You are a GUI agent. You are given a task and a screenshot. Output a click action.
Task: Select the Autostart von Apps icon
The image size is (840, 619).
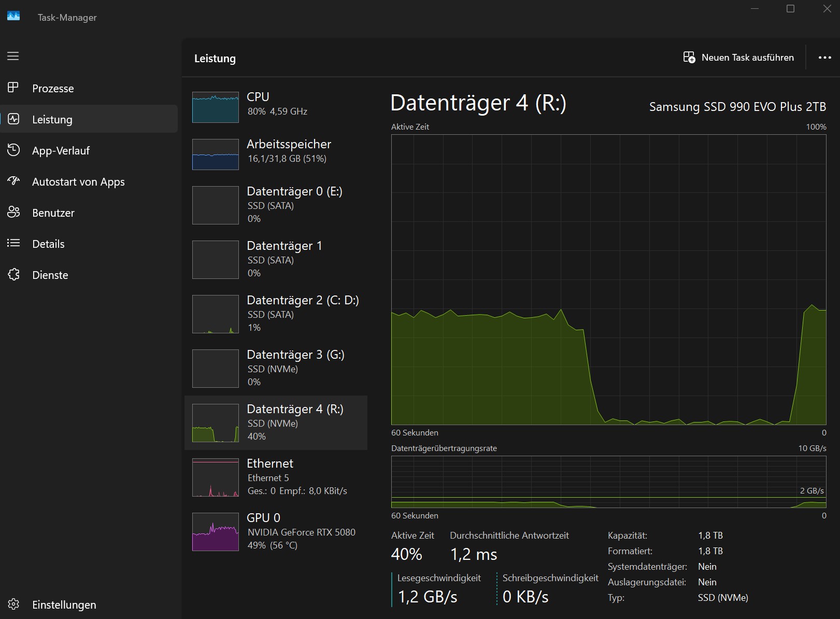tap(13, 181)
